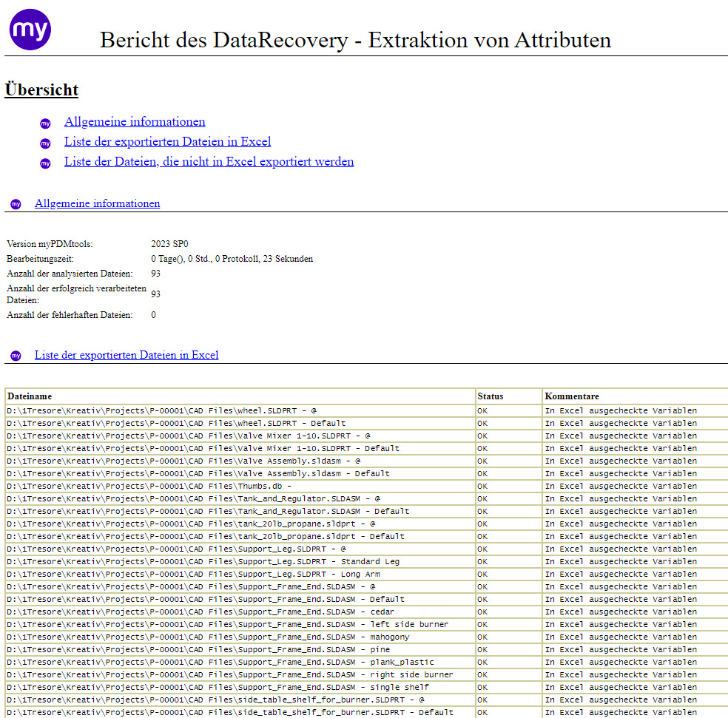Viewport: 728px width, 718px height.
Task: Click value 93 for 'erfolgreich verarbeiteten Dateien'
Action: click(x=155, y=294)
